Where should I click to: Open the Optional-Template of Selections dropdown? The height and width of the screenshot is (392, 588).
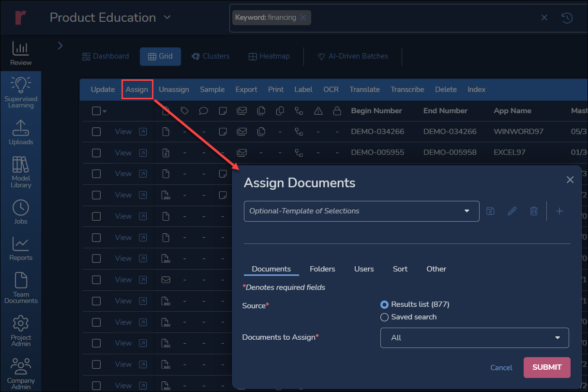click(362, 211)
